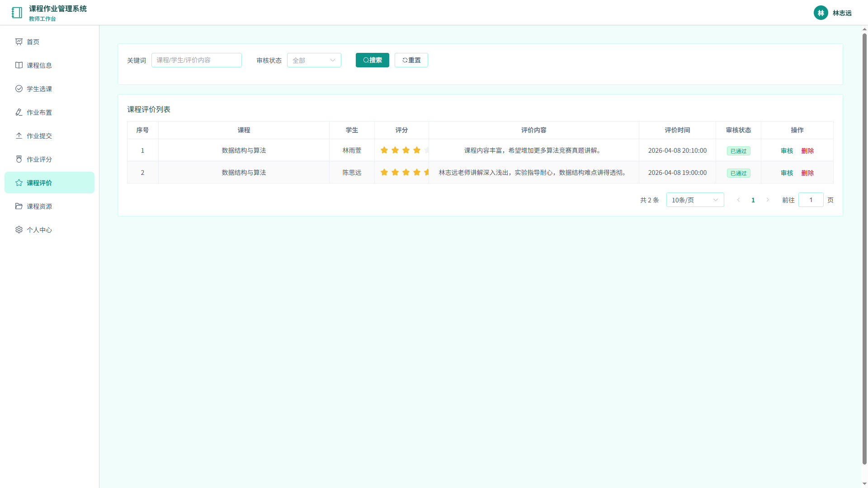This screenshot has width=868, height=488.
Task: Click the 共 2 条 total count
Action: [x=650, y=200]
